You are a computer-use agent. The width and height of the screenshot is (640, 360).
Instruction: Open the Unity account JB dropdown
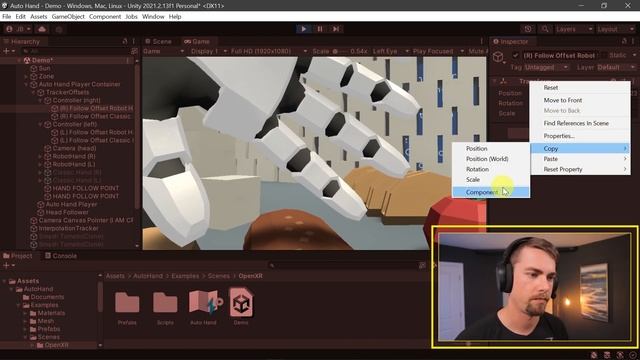[18, 29]
